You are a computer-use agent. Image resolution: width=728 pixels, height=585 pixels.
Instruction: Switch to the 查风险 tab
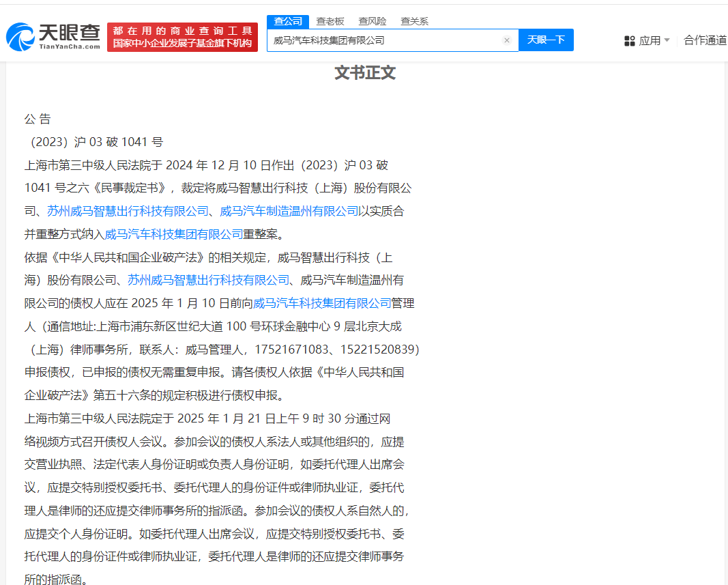coord(373,21)
